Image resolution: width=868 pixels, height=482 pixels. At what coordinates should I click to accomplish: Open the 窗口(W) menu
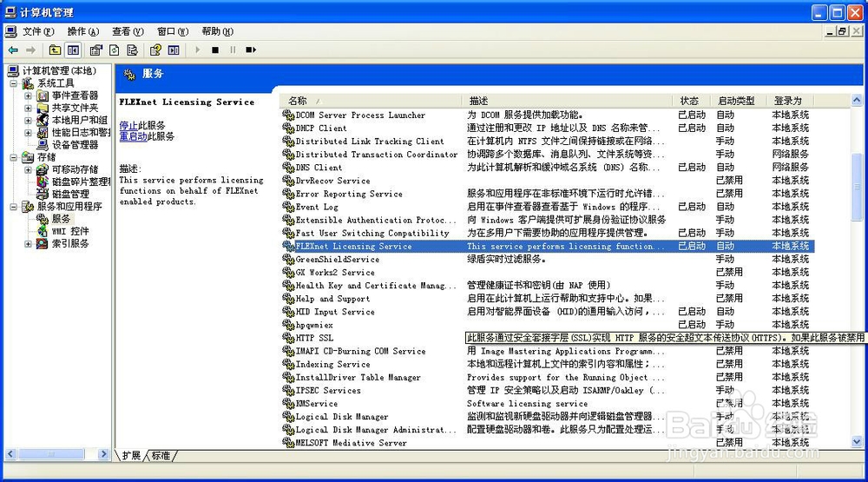coord(173,31)
